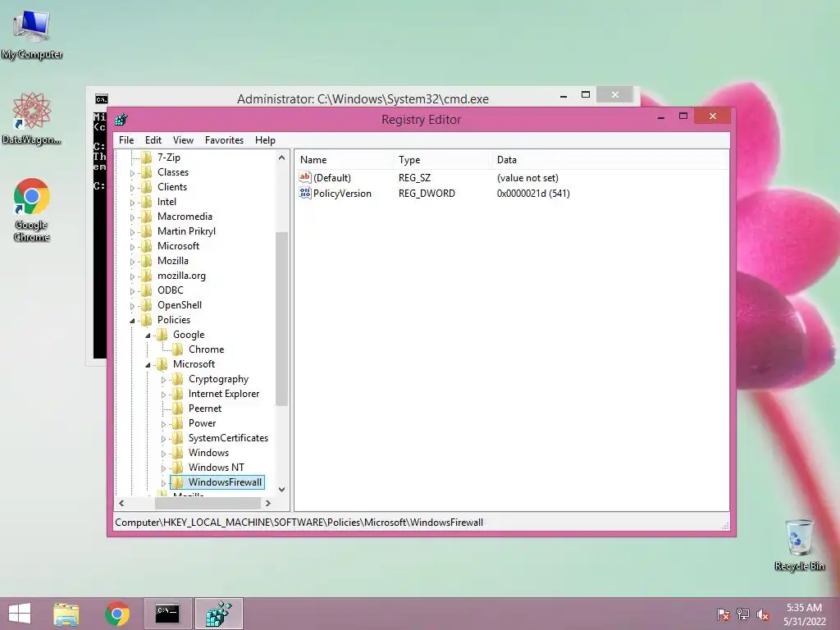Viewport: 840px width, 630px height.
Task: Minimize the Registry Editor window
Action: (661, 116)
